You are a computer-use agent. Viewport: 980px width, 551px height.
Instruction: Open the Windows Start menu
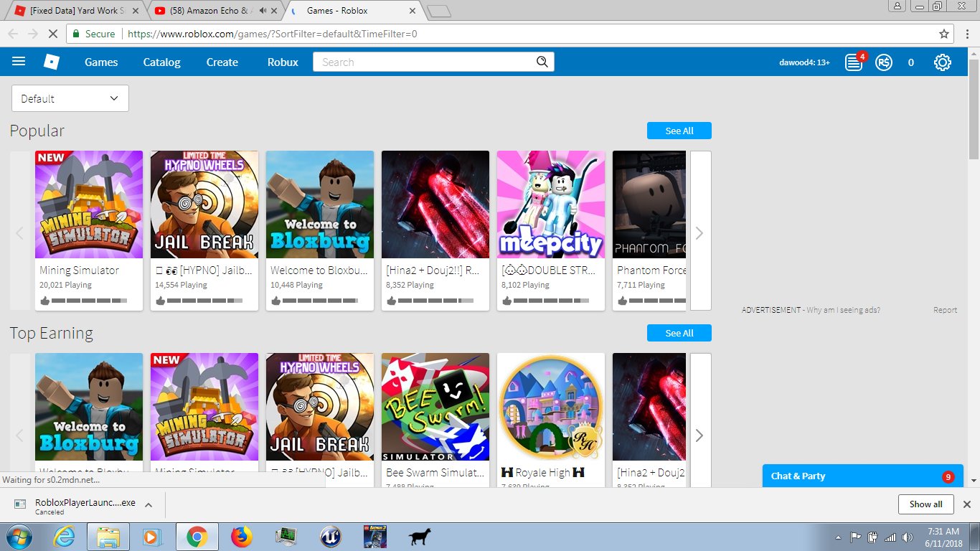tap(21, 537)
